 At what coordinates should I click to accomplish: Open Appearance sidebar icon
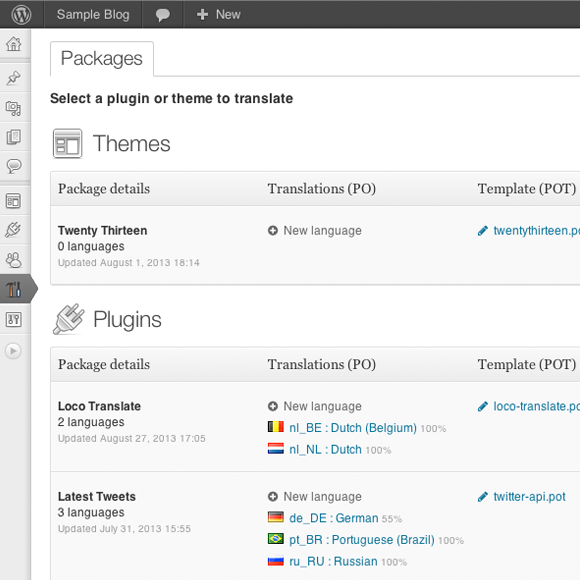14,201
